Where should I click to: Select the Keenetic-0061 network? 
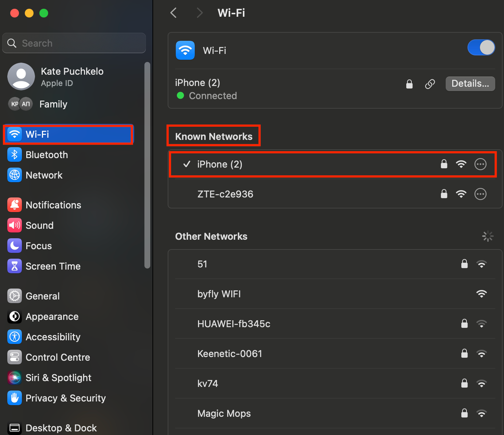click(230, 354)
